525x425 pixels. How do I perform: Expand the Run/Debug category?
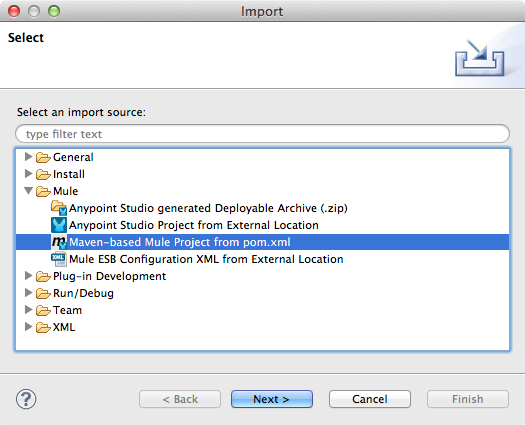pos(28,293)
